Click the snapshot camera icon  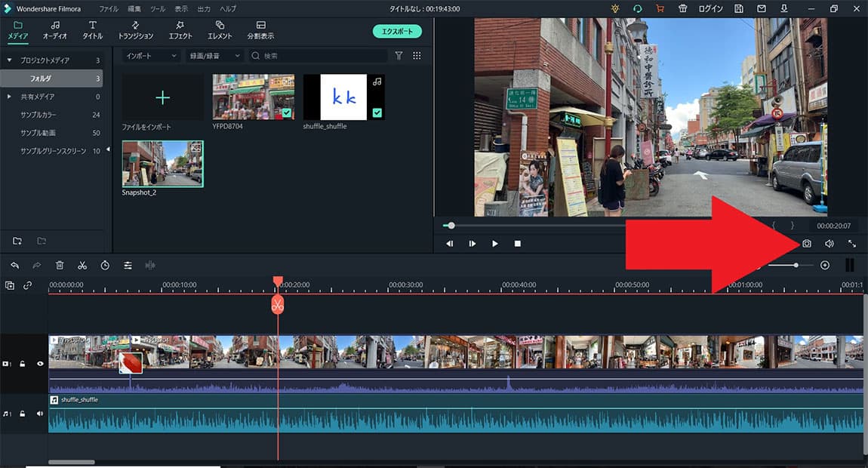(806, 244)
